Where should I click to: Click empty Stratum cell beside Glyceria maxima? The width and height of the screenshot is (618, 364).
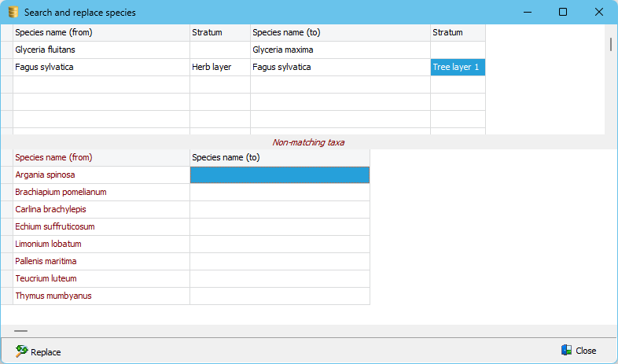[x=458, y=50]
